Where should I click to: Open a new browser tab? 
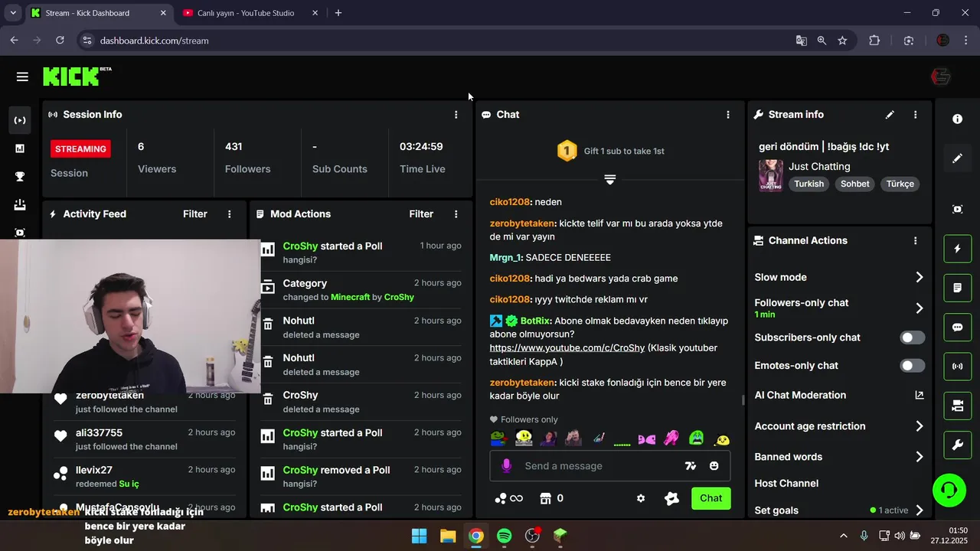tap(338, 13)
